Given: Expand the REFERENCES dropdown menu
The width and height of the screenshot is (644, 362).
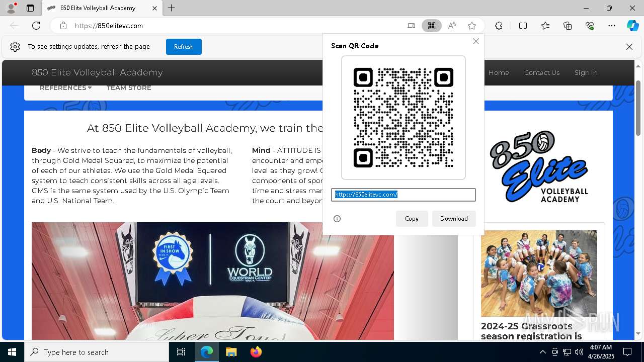Looking at the screenshot, I should tap(66, 88).
